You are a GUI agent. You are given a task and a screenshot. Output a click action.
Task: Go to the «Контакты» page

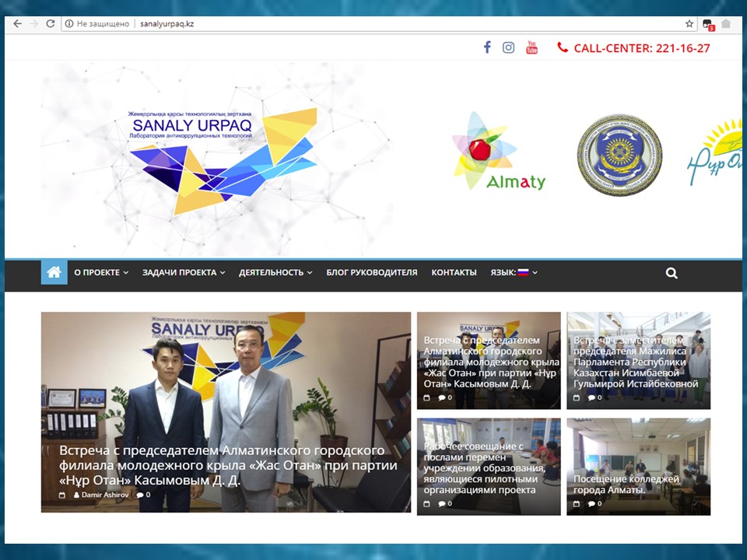pos(454,273)
